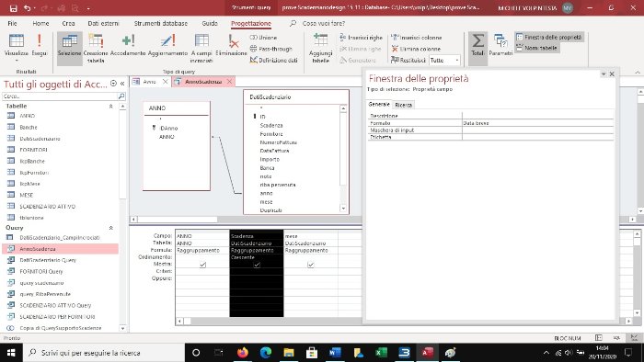Toggle Mostra checkbox for Scadenza column
The image size is (644, 362).
point(257,265)
